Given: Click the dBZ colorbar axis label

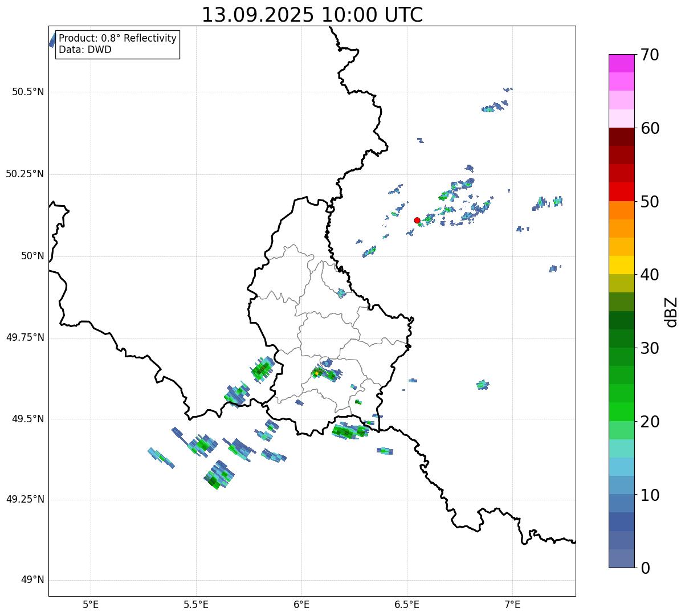Looking at the screenshot, I should 672,311.
